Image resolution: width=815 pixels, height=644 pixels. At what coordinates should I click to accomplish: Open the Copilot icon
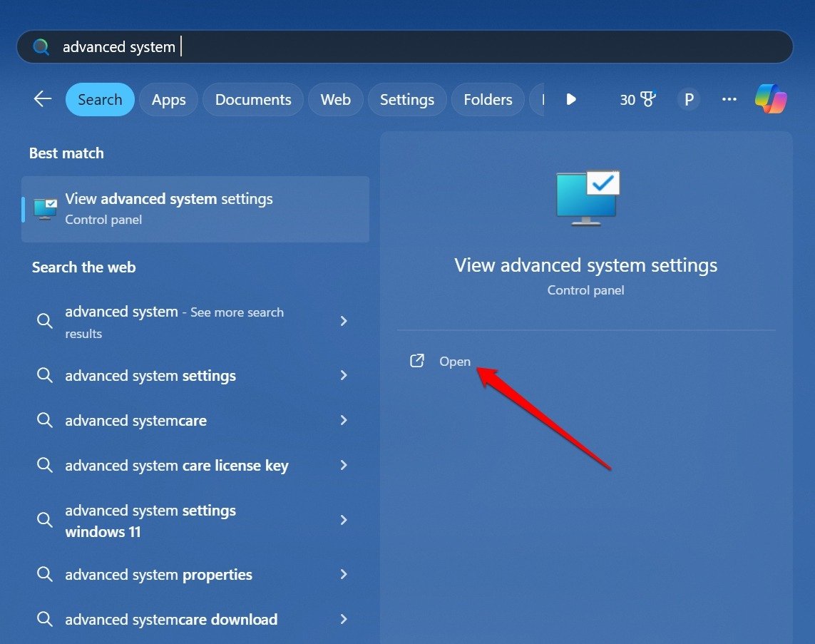(771, 98)
